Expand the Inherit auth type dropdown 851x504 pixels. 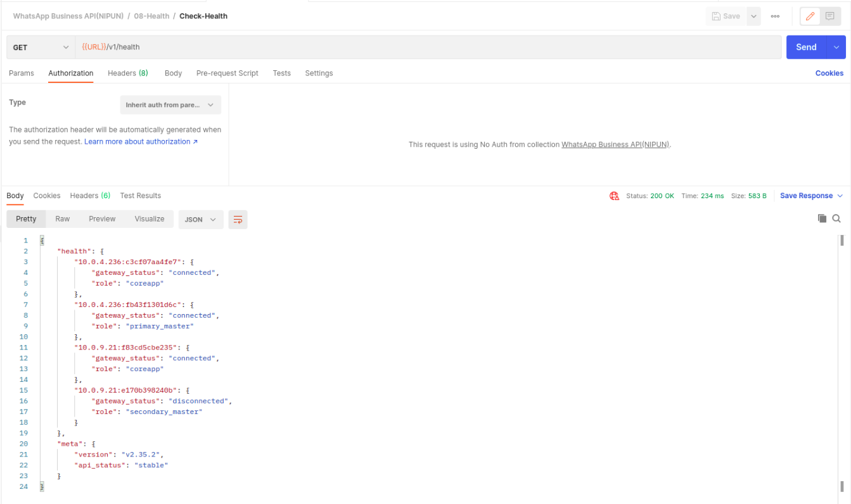170,105
